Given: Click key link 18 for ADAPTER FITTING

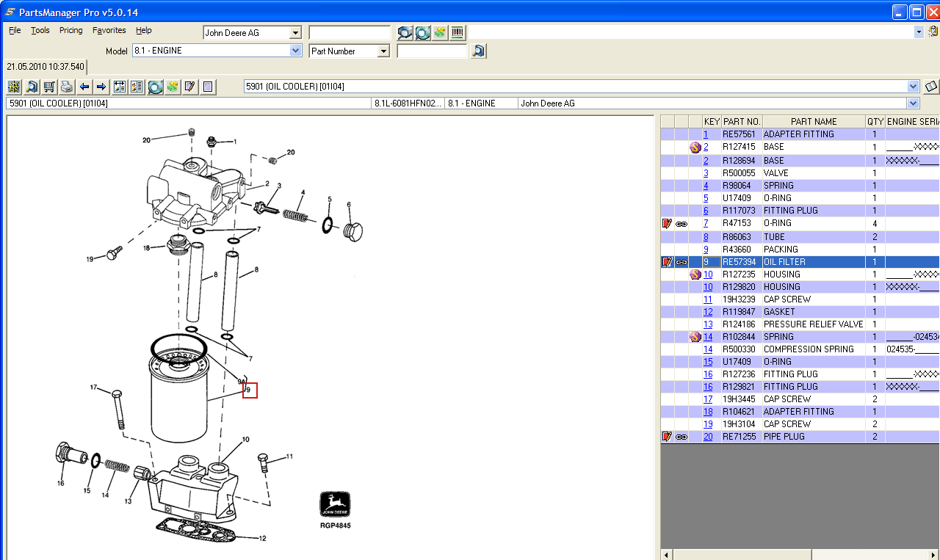Looking at the screenshot, I should click(x=708, y=412).
